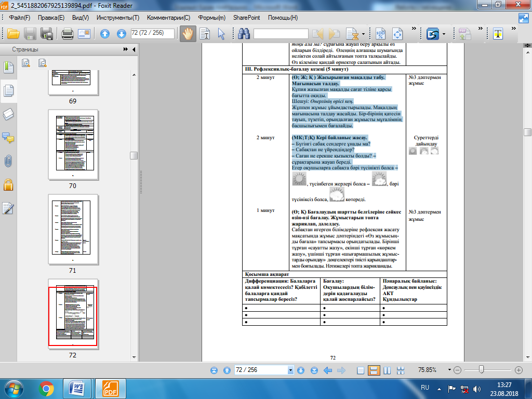Go to previous page using toolbar up arrow
This screenshot has height=399, width=532.
pyautogui.click(x=105, y=34)
